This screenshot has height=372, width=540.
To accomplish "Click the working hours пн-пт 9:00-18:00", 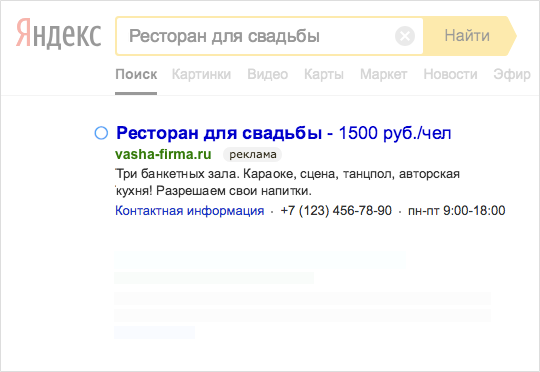I will pos(457,210).
